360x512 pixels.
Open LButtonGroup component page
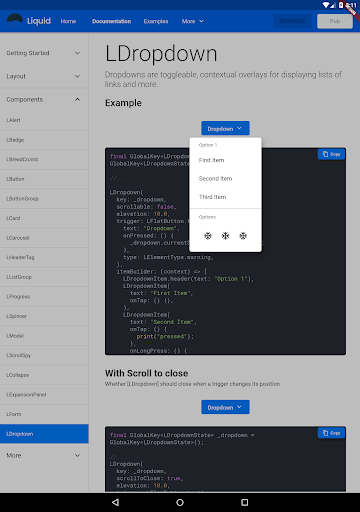coord(44,199)
